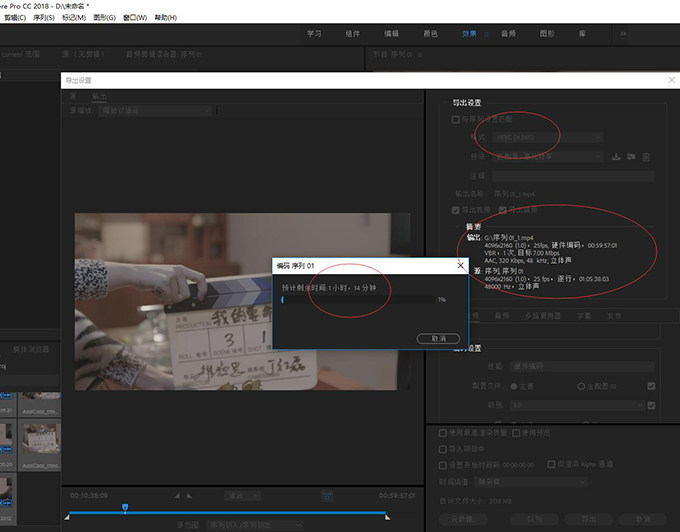Open the 输出 tab in export preview
Screen dimensions: 680x532
tap(99, 96)
